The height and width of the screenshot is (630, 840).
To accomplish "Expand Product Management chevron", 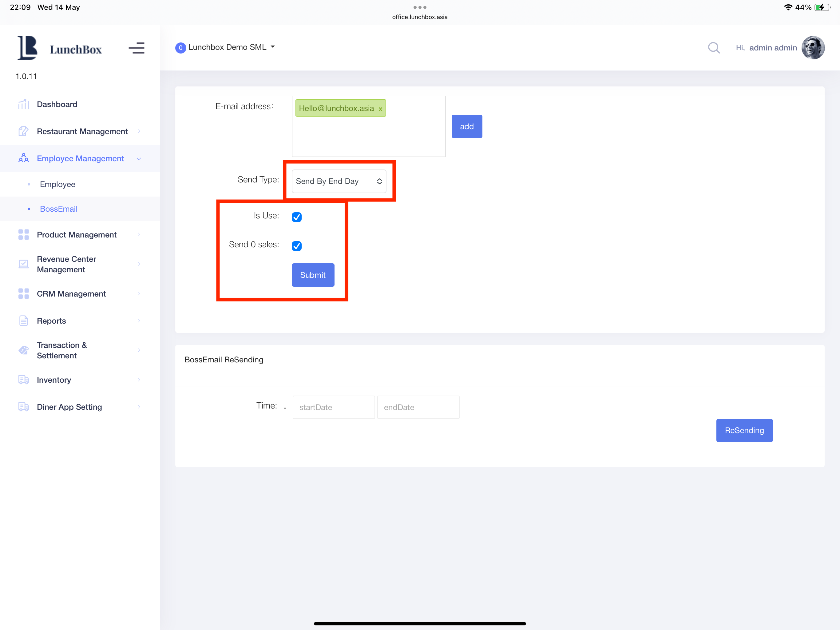I will pos(139,235).
